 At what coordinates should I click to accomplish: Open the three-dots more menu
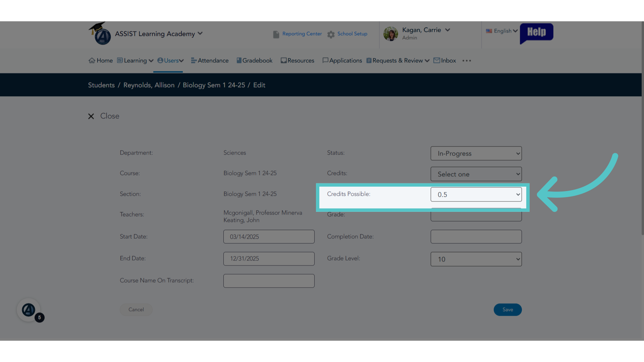coord(467,61)
